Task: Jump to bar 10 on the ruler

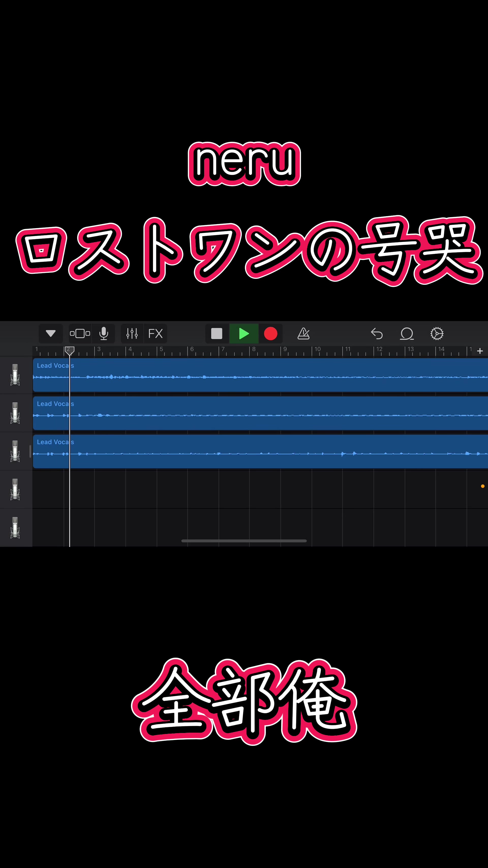Action: coord(317,349)
